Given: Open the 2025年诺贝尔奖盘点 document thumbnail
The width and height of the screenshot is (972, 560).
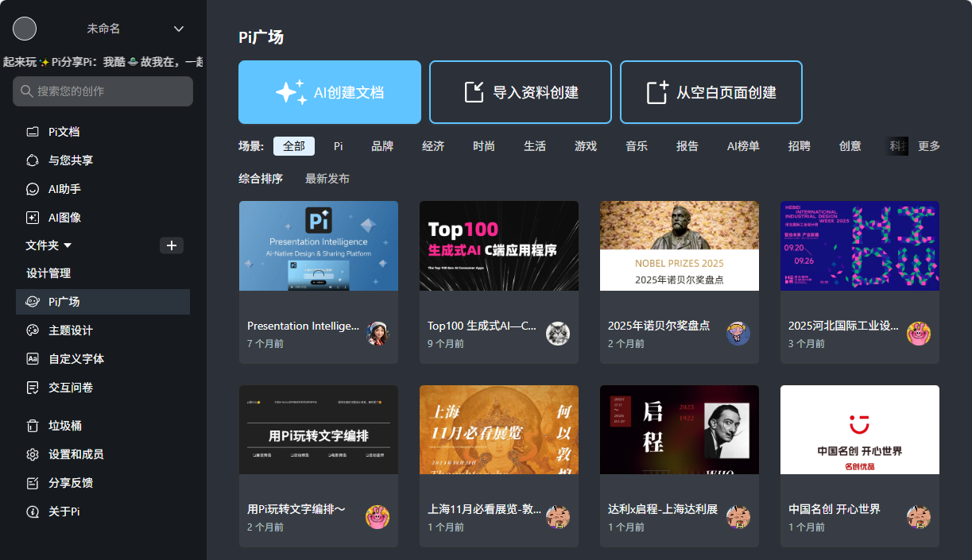Looking at the screenshot, I should [x=679, y=246].
